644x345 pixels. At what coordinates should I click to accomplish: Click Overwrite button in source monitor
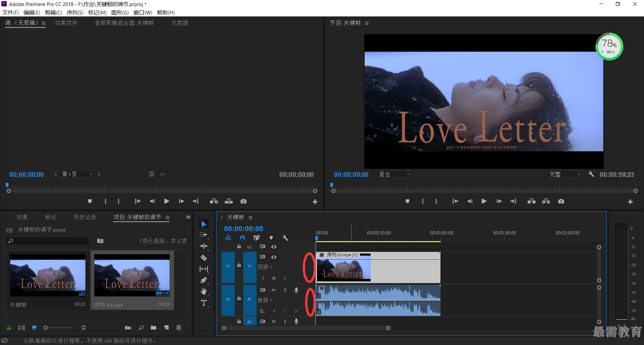229,201
